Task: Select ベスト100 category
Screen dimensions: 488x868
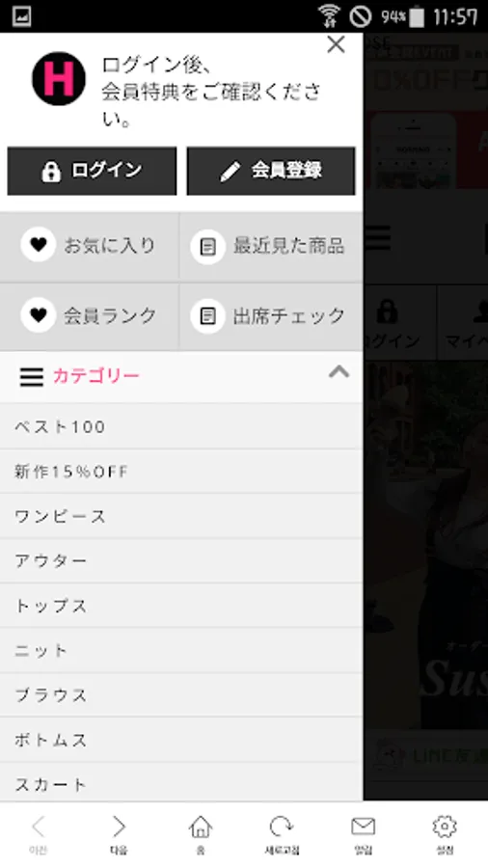Action: [x=181, y=427]
